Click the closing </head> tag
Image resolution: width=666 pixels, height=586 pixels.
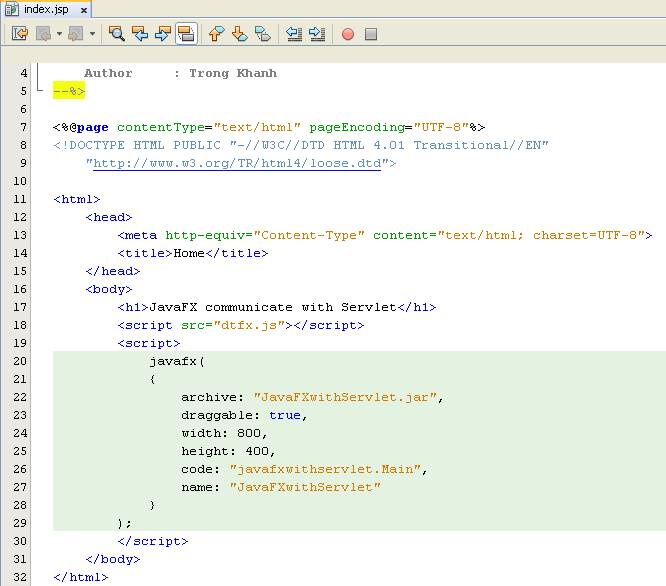pyautogui.click(x=113, y=271)
